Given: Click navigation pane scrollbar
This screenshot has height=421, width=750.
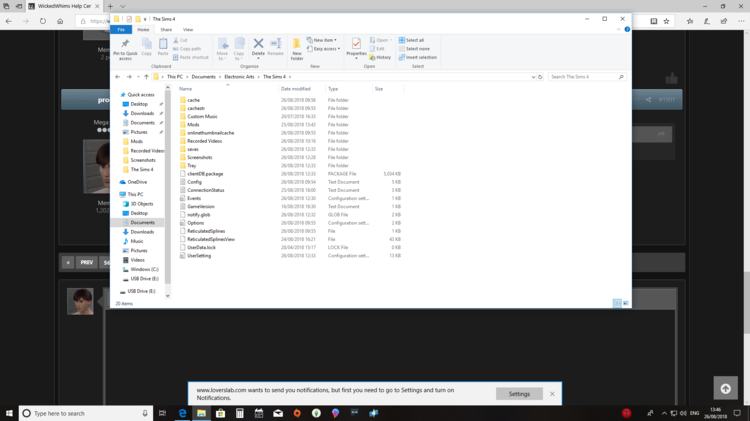Looking at the screenshot, I should 167,187.
